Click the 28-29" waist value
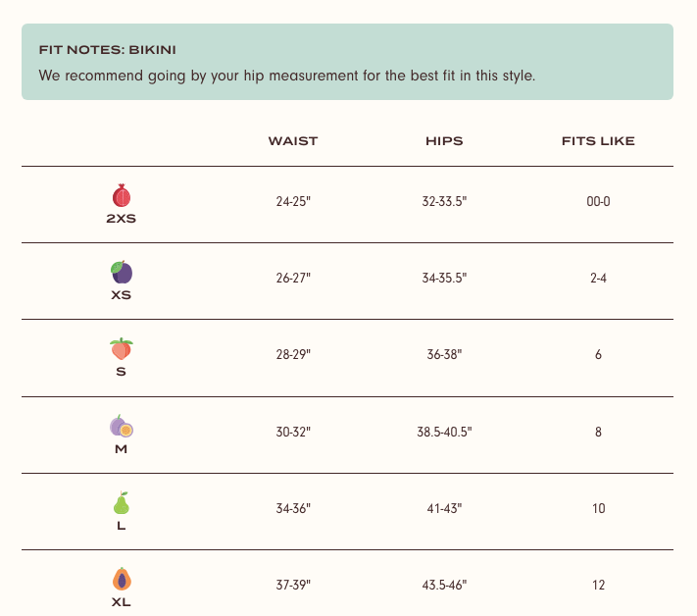Image resolution: width=697 pixels, height=616 pixels. pyautogui.click(x=293, y=354)
